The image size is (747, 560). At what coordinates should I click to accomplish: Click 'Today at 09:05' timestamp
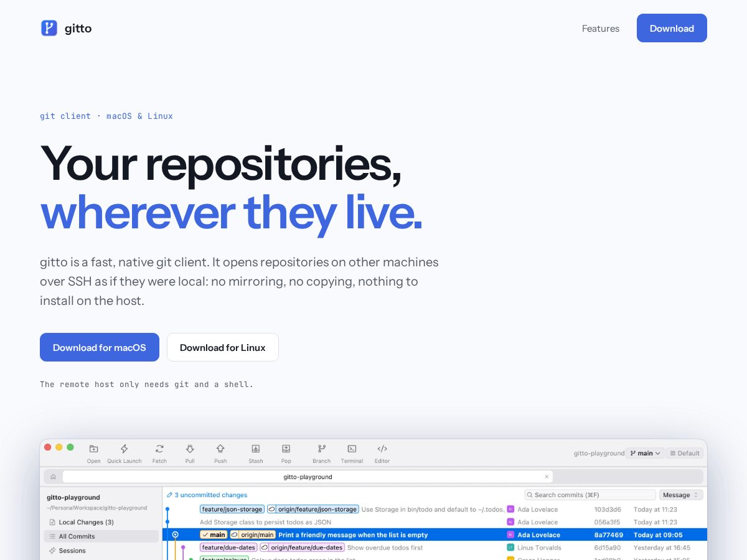658,534
